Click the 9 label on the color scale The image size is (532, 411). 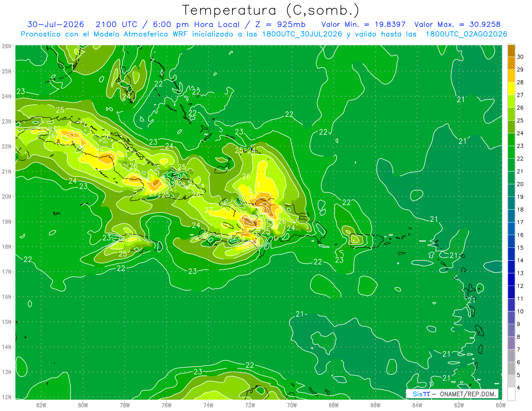(x=519, y=324)
